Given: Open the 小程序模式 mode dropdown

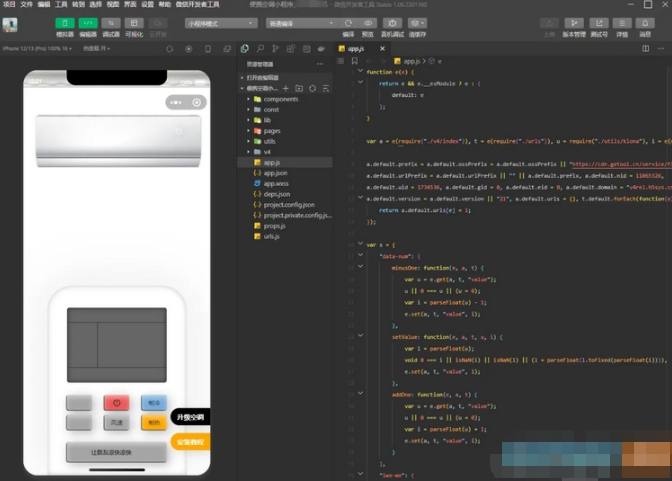Looking at the screenshot, I should (220, 22).
